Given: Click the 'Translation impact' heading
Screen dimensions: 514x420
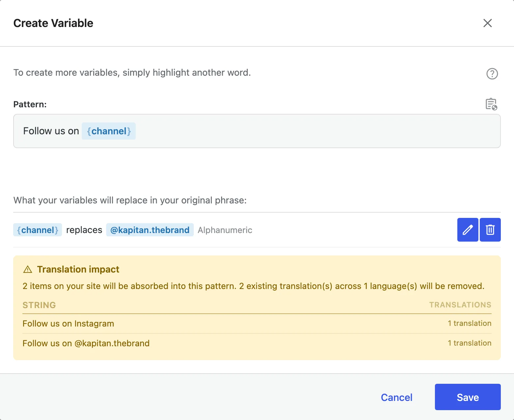Looking at the screenshot, I should (78, 269).
